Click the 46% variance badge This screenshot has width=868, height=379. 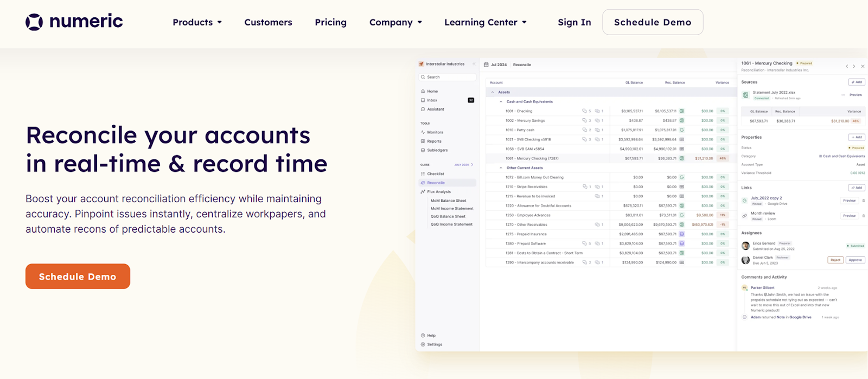[723, 158]
